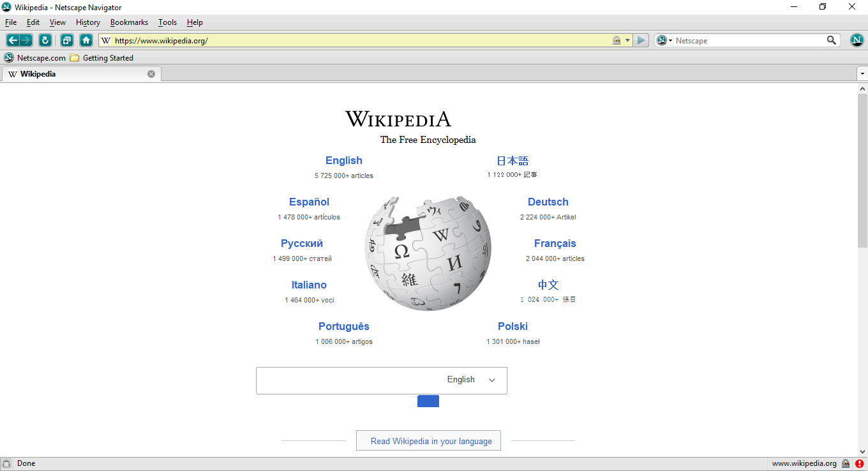Screen dimensions: 868x471
Task: Click the vertical scrollbar thumb
Action: (862, 170)
